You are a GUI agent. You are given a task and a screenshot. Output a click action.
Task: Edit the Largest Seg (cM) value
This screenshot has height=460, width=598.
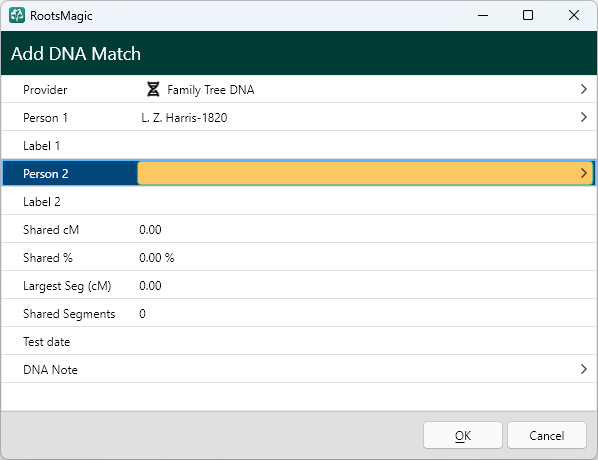pyautogui.click(x=150, y=286)
